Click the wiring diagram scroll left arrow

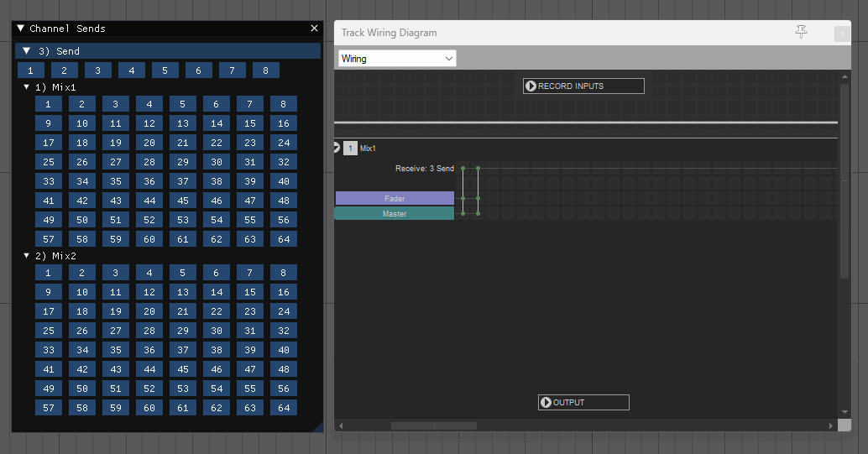pyautogui.click(x=341, y=425)
